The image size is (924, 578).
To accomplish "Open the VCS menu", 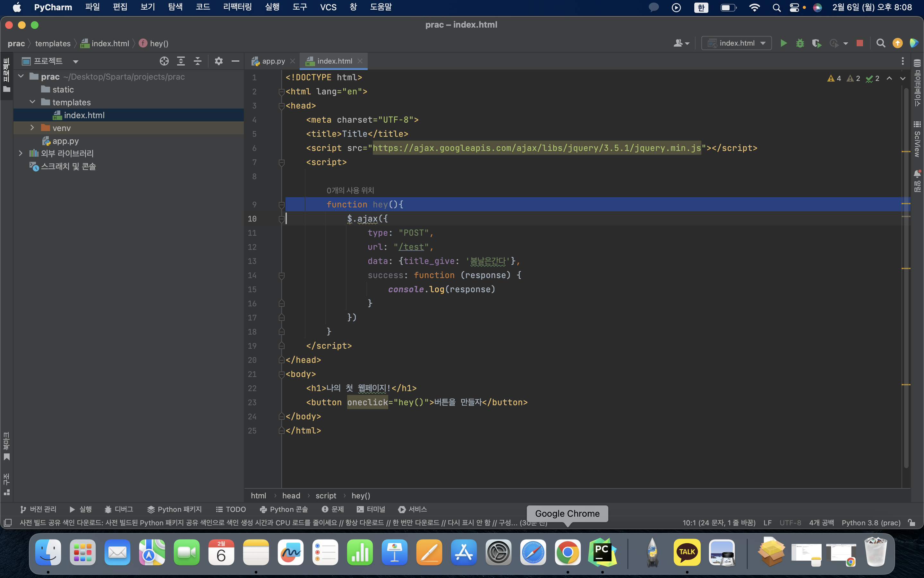I will pos(328,7).
